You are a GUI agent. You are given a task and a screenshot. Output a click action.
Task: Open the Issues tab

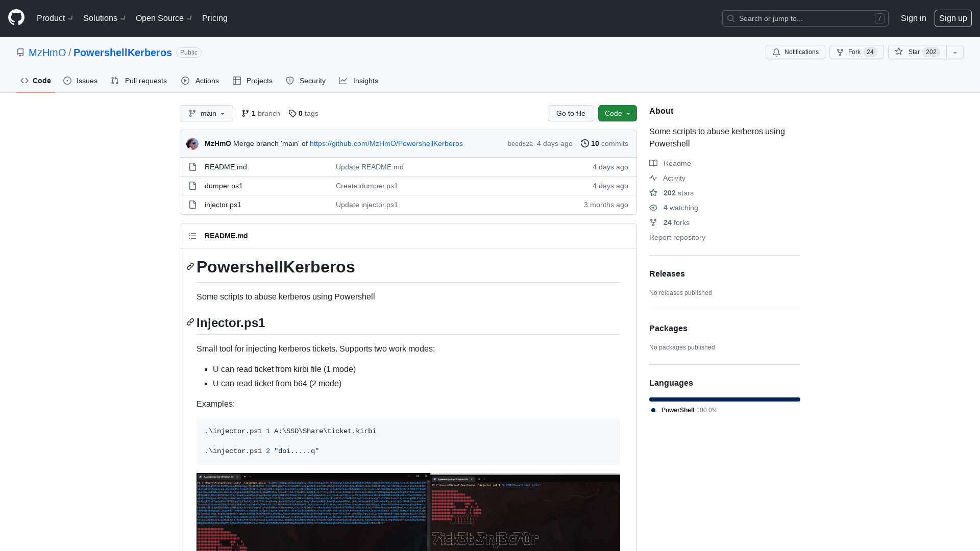(x=80, y=81)
